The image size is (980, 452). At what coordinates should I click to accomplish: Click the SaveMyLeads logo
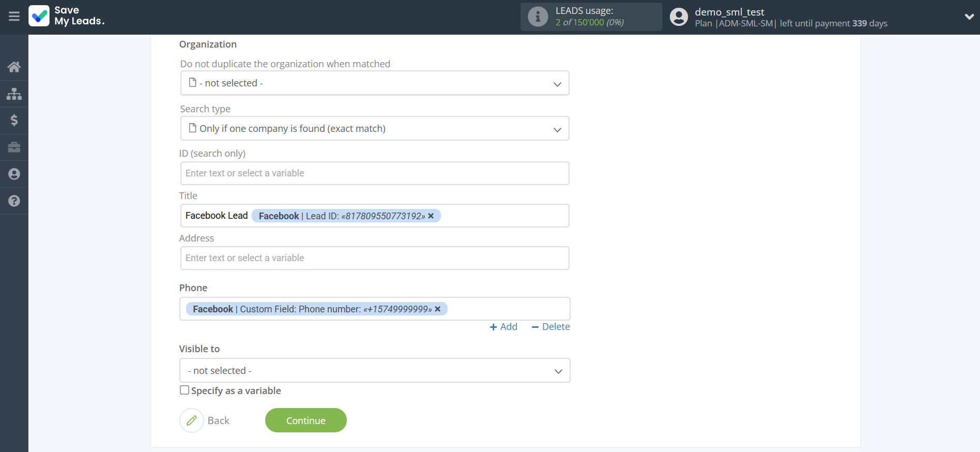66,17
